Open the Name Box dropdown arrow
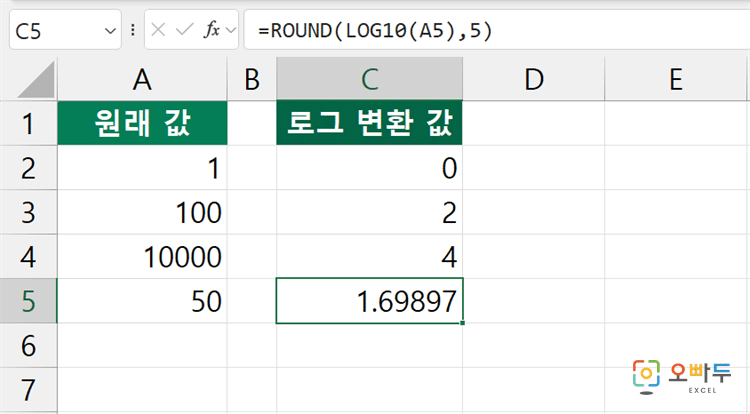 click(110, 31)
